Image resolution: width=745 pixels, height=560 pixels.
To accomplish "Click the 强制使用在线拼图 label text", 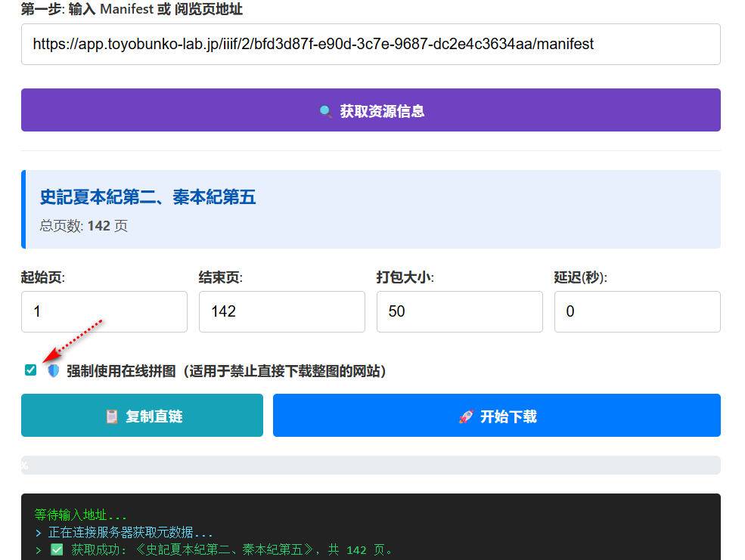I will (226, 371).
